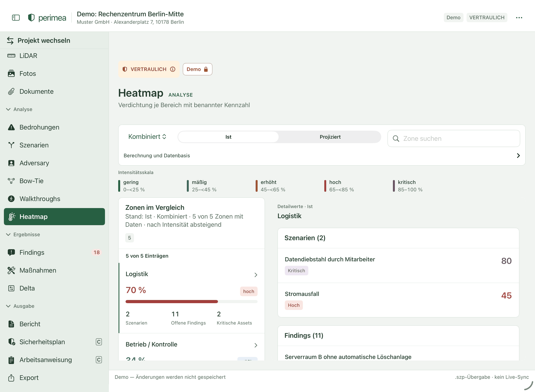Open Fotos via its image icon
This screenshot has height=392, width=535.
[11, 74]
